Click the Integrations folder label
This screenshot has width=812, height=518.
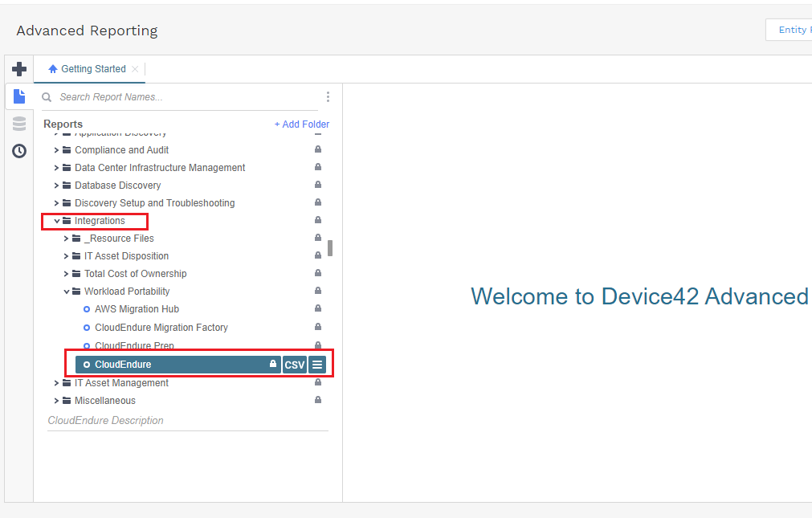(100, 221)
